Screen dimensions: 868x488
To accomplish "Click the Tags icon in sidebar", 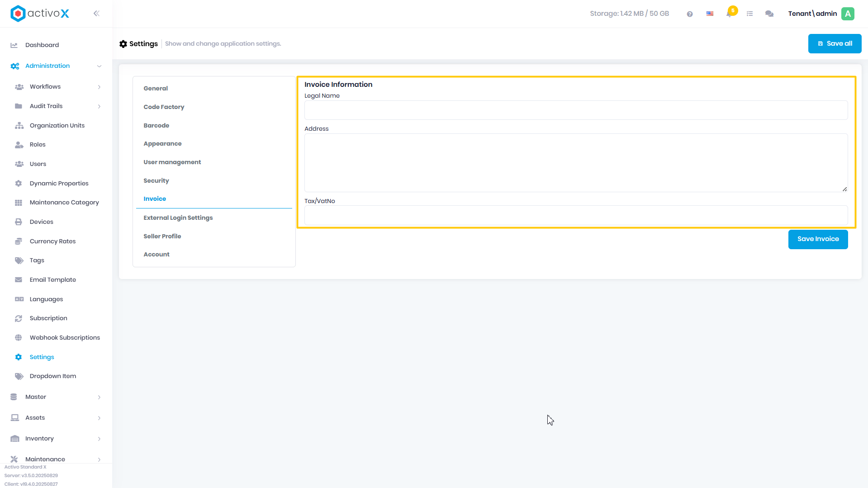I will point(19,261).
